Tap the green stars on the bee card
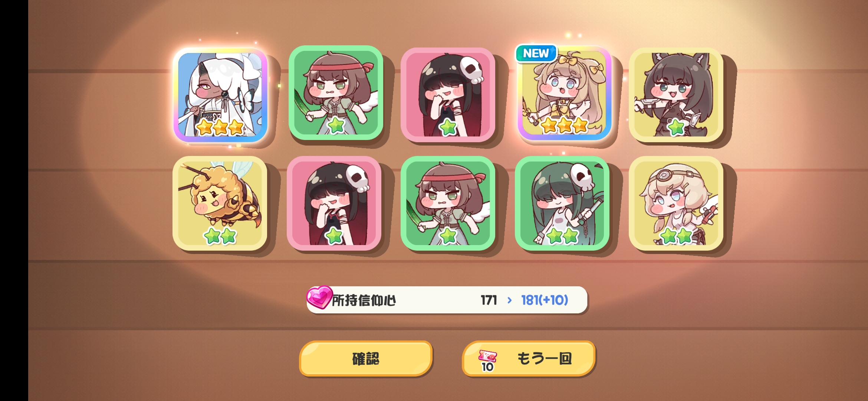 (220, 236)
